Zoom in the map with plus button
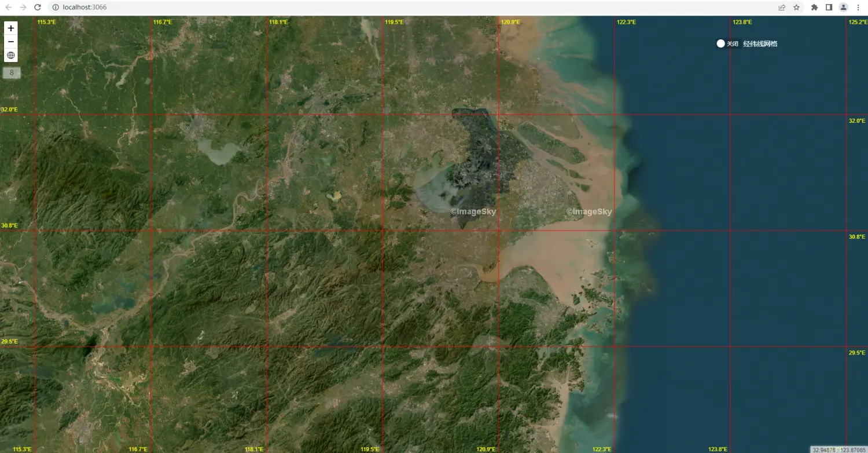The width and height of the screenshot is (868, 453). [x=11, y=28]
